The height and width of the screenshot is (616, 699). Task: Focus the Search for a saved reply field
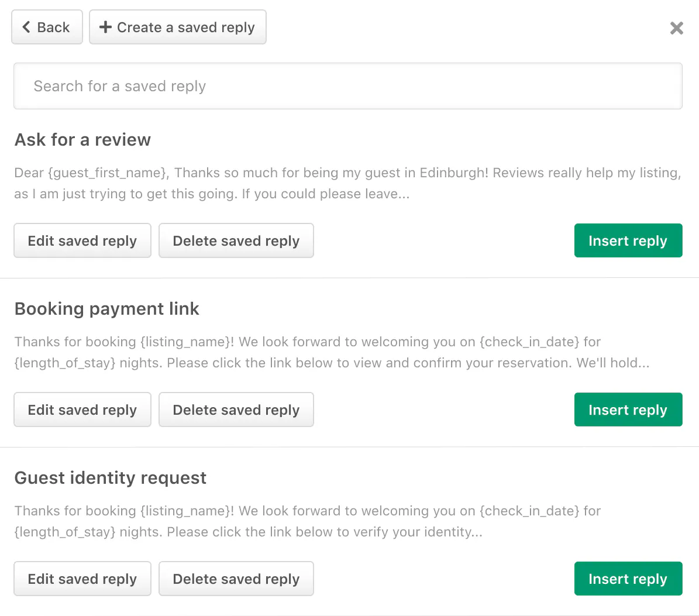tap(347, 86)
